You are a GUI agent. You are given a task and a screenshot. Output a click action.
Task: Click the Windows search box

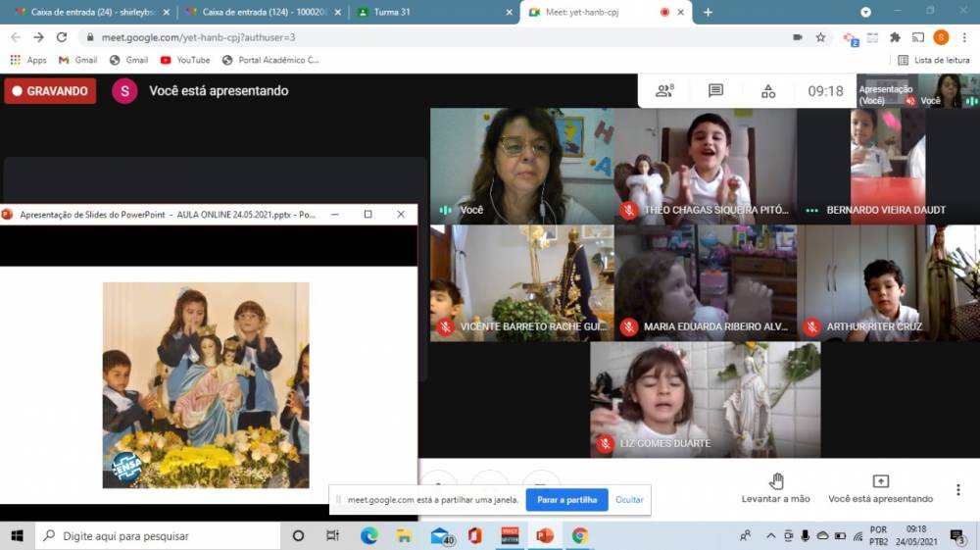(x=157, y=536)
